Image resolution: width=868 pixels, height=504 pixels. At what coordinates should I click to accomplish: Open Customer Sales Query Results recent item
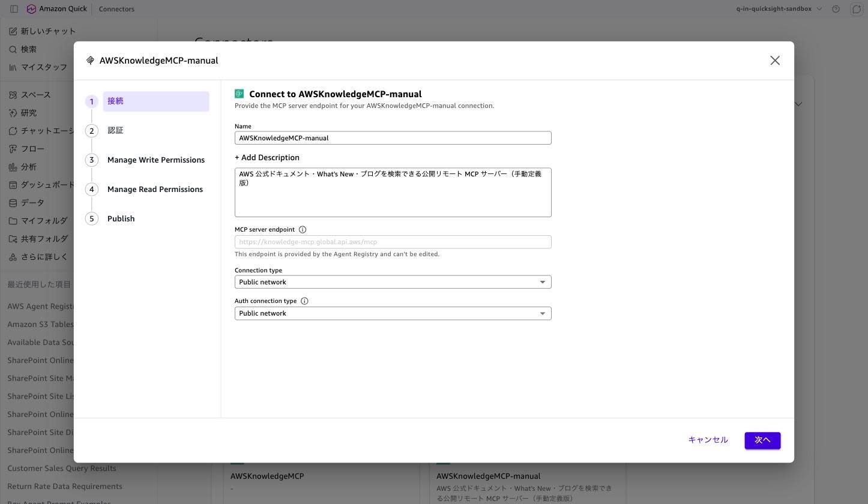click(62, 469)
